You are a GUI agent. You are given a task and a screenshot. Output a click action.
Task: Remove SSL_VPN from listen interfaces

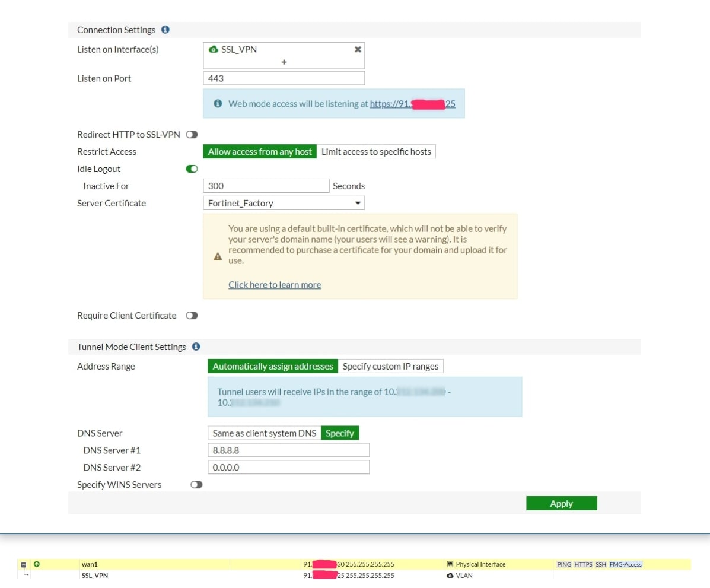[358, 49]
